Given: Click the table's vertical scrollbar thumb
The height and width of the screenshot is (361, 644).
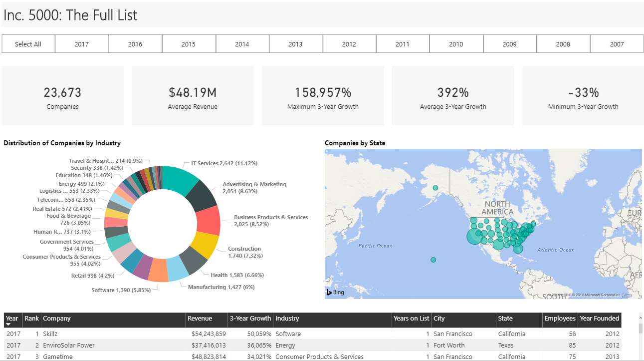Looking at the screenshot, I should 641,328.
